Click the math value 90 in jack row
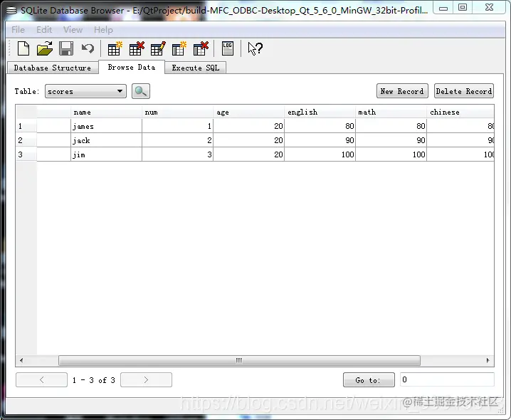The image size is (511, 420). point(391,140)
